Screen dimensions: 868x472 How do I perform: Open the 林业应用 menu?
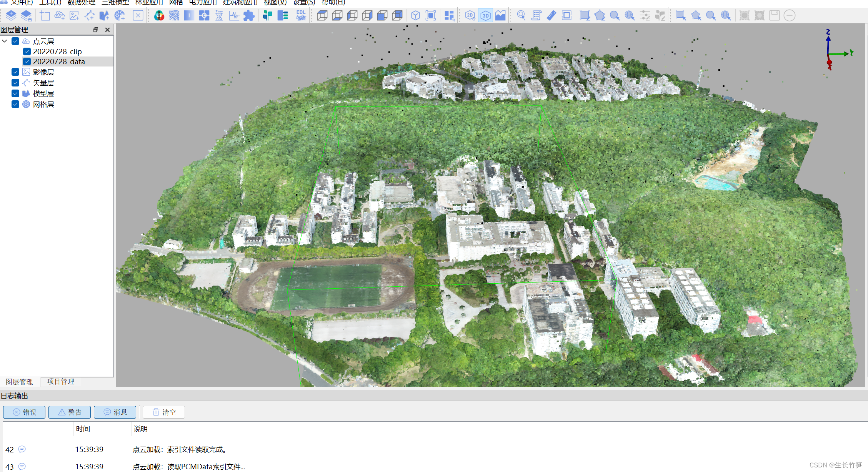[x=149, y=3]
